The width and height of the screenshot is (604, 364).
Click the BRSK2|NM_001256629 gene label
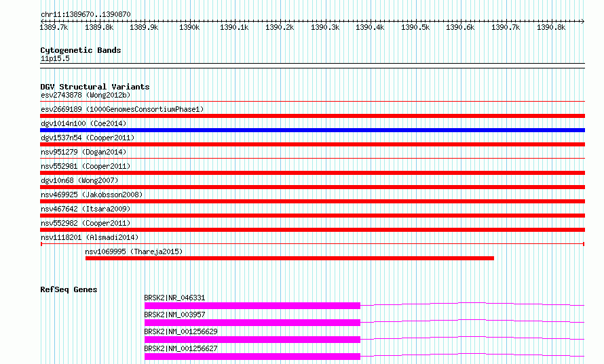coord(181,331)
